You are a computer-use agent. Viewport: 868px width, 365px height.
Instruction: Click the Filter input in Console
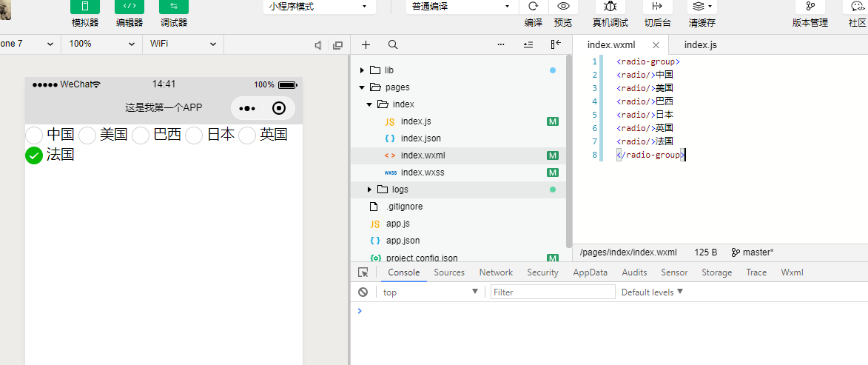point(552,292)
